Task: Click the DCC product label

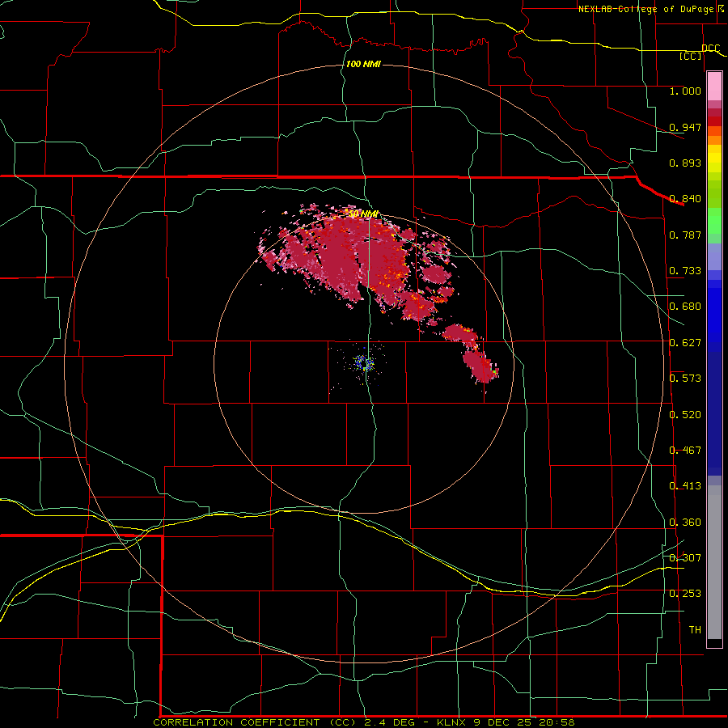Action: pos(711,48)
